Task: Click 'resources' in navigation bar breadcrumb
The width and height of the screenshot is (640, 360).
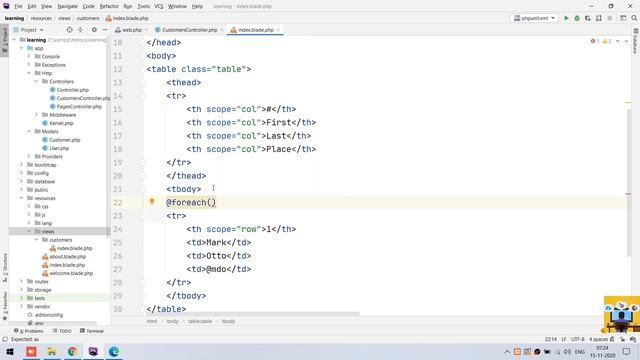Action: click(x=41, y=18)
